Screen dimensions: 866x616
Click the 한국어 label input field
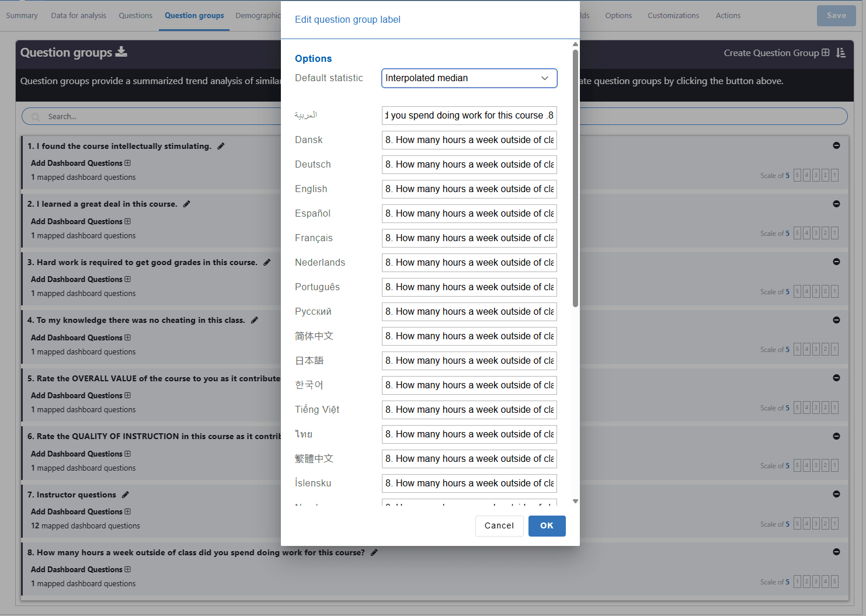(469, 385)
